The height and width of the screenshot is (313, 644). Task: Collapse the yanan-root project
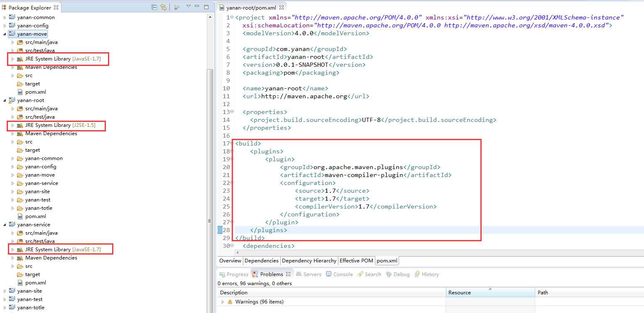tap(5, 100)
